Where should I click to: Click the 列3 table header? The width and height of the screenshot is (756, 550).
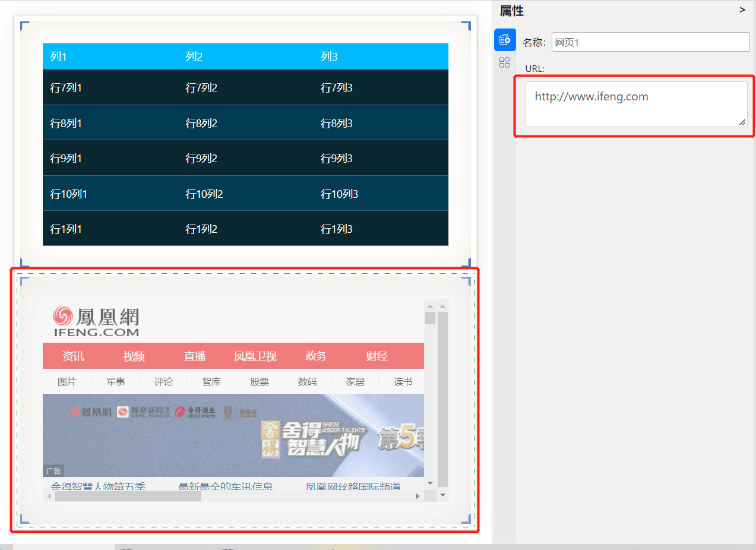(329, 56)
